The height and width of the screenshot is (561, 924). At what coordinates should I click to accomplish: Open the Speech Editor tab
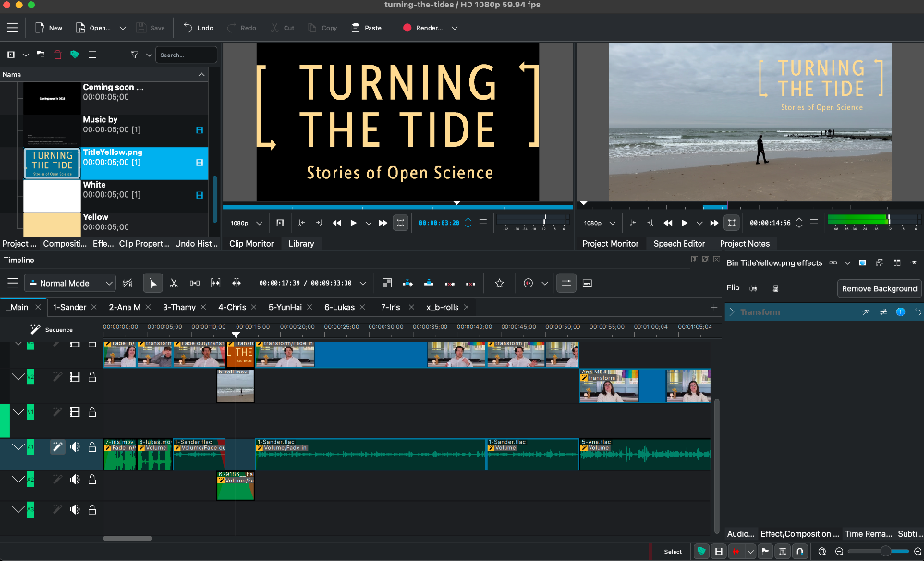click(679, 244)
